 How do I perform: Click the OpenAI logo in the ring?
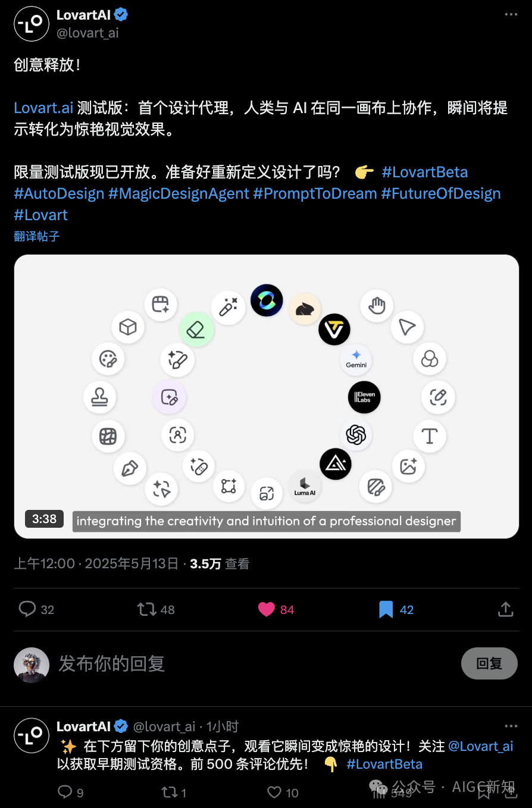click(356, 434)
